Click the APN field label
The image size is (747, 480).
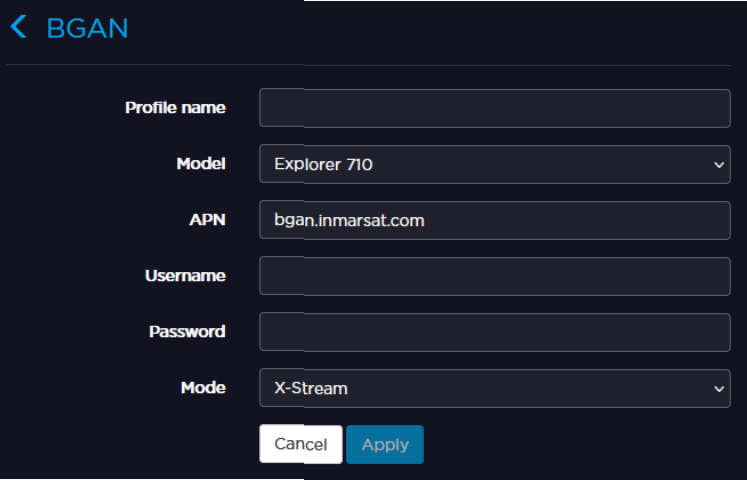point(209,220)
